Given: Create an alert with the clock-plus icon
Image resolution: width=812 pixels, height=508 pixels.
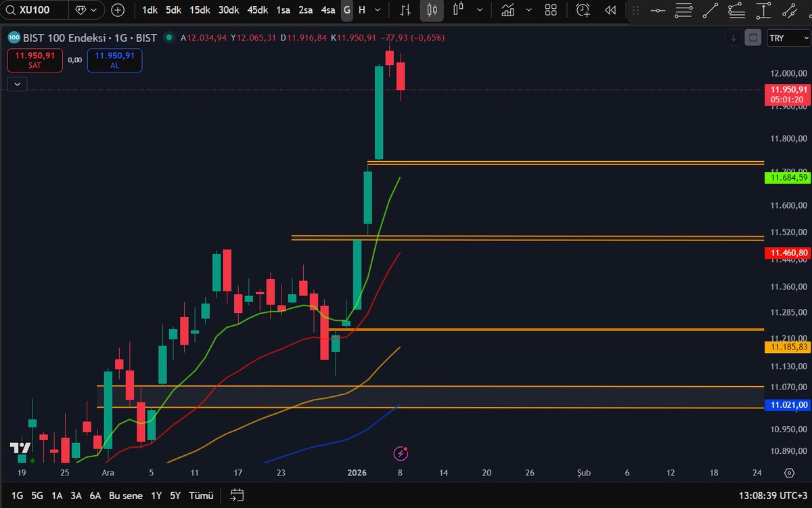Looking at the screenshot, I should coord(583,10).
